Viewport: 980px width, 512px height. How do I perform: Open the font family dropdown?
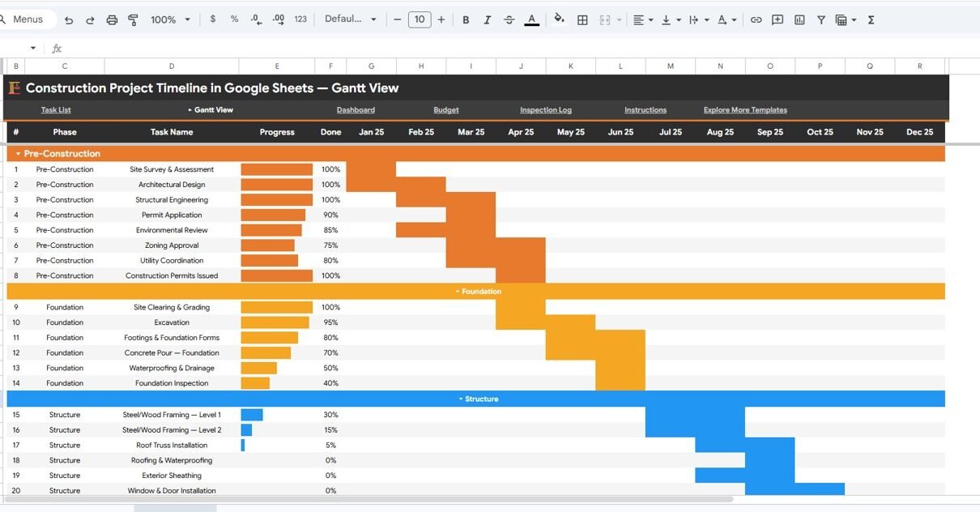[350, 19]
